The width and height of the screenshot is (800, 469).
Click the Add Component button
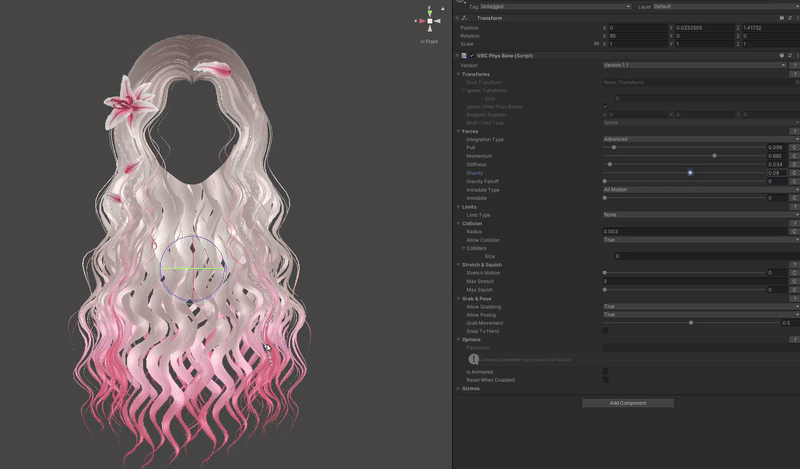[x=627, y=403]
